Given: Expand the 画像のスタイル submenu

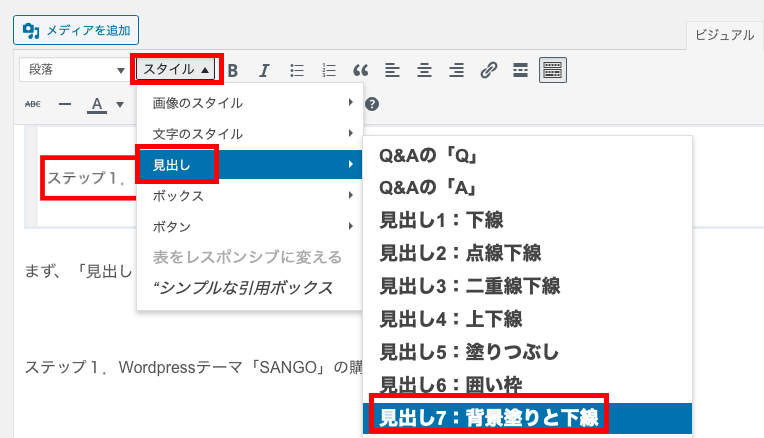Looking at the screenshot, I should [x=250, y=102].
